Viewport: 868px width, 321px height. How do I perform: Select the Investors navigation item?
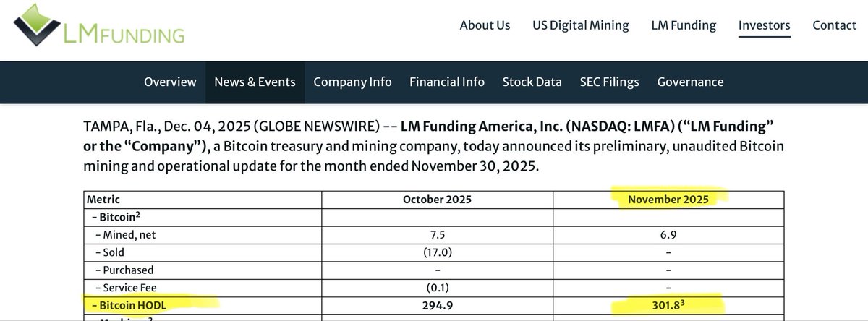click(764, 25)
